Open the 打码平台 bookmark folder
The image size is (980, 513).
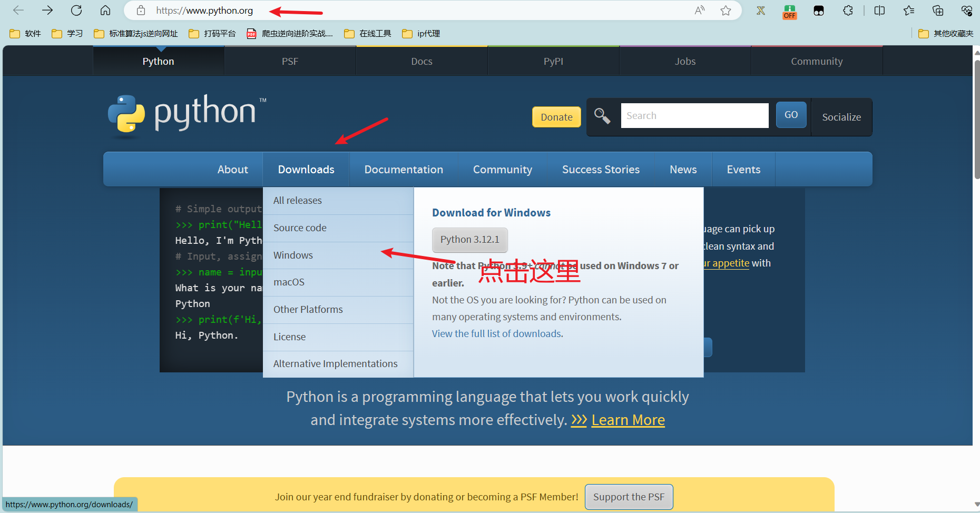tap(212, 34)
